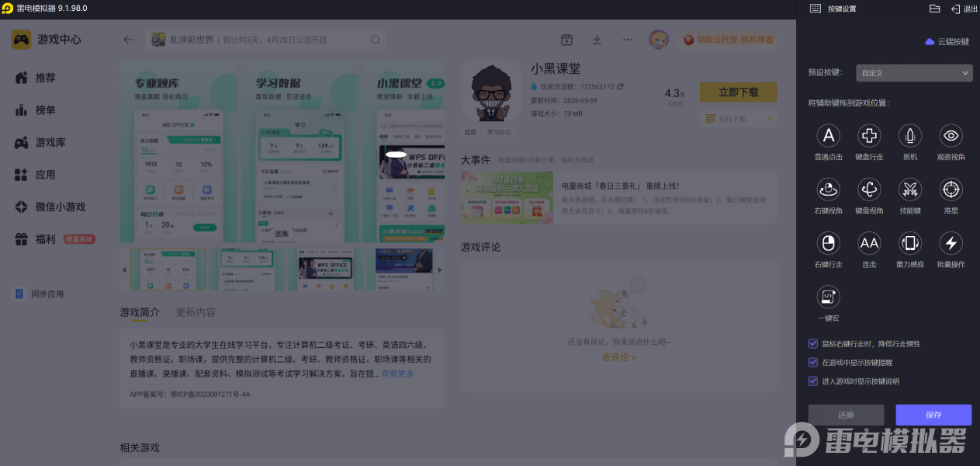This screenshot has height=466, width=980.
Task: Open the downloads arrow icon in header
Action: tap(597, 40)
